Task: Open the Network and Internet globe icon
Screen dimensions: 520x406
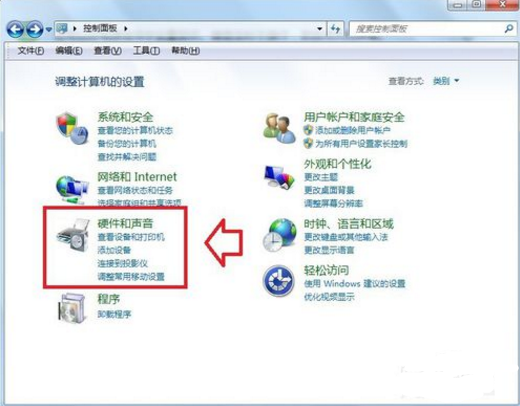Action: click(x=72, y=189)
